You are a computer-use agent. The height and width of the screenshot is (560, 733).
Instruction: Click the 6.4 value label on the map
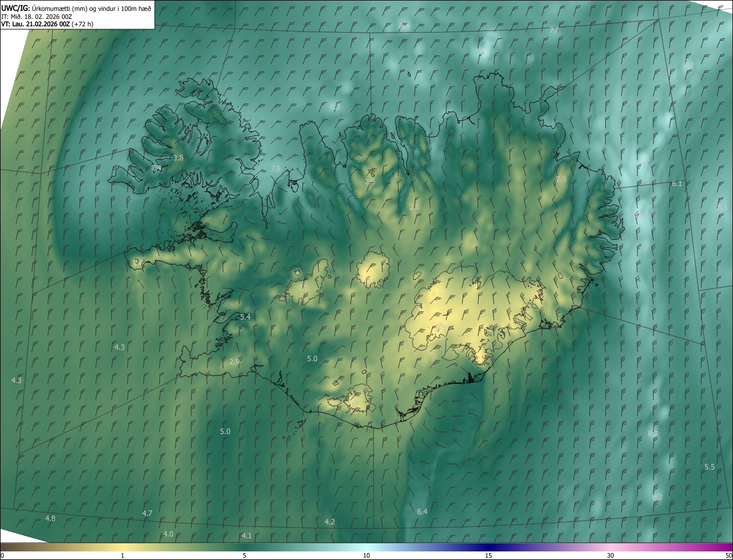pos(422,511)
